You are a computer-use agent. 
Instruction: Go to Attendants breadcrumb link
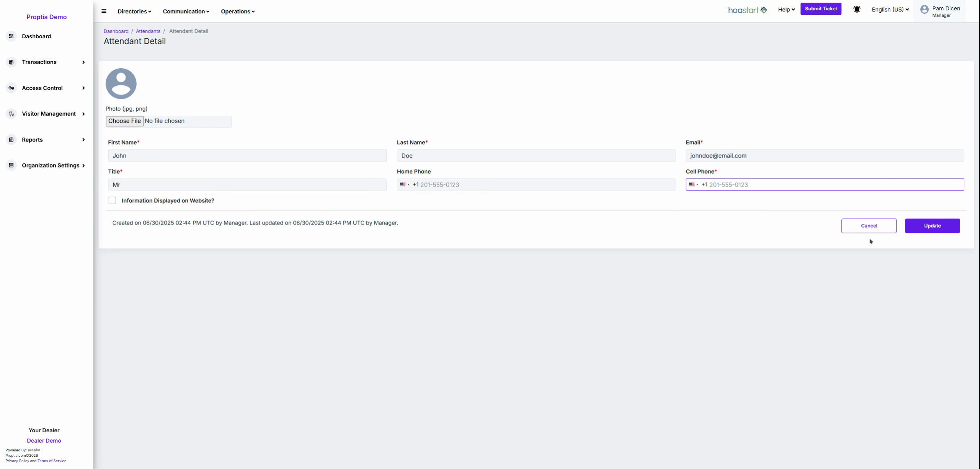point(148,31)
